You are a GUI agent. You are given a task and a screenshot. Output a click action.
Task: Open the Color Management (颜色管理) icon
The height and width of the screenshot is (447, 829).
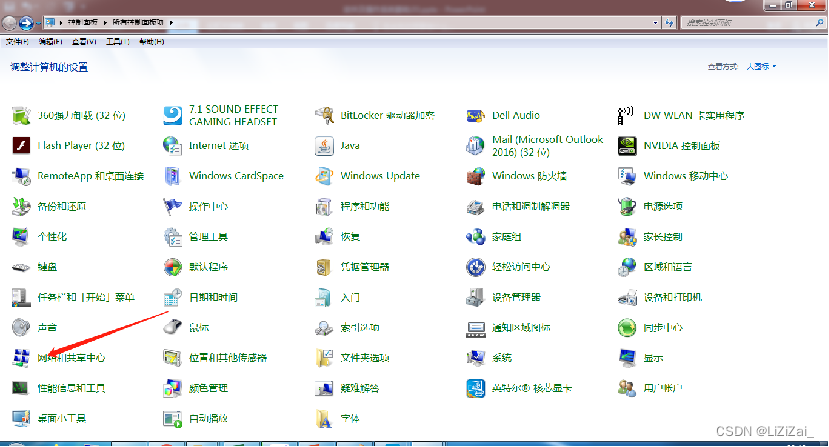[x=172, y=388]
